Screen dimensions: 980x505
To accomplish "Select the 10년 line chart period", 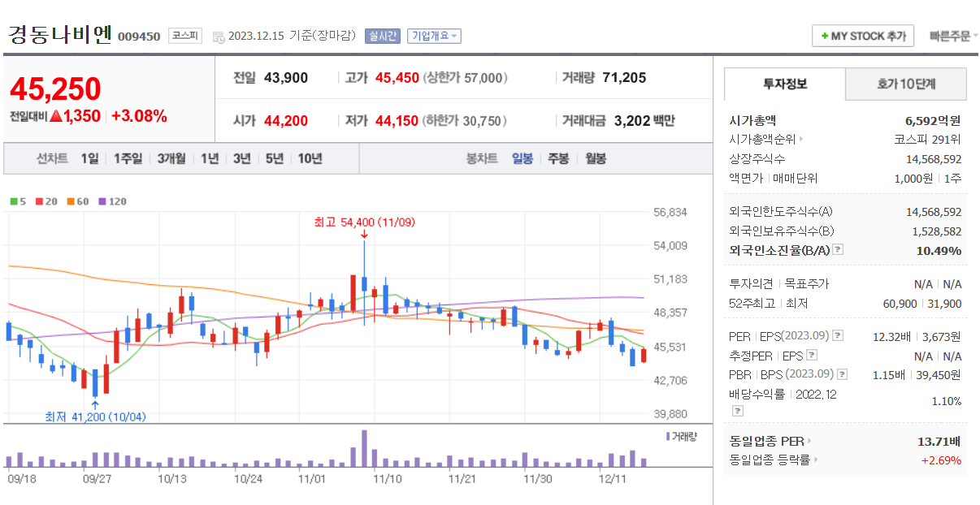I will coord(310,158).
